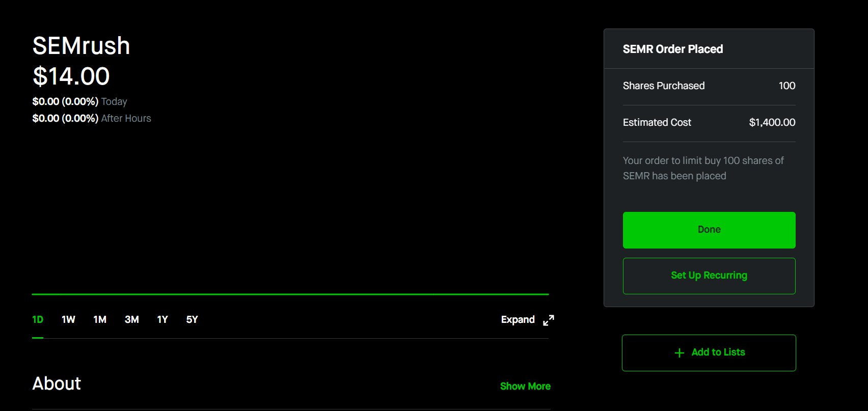Click the Expand chart label
868x411 pixels.
click(x=518, y=320)
